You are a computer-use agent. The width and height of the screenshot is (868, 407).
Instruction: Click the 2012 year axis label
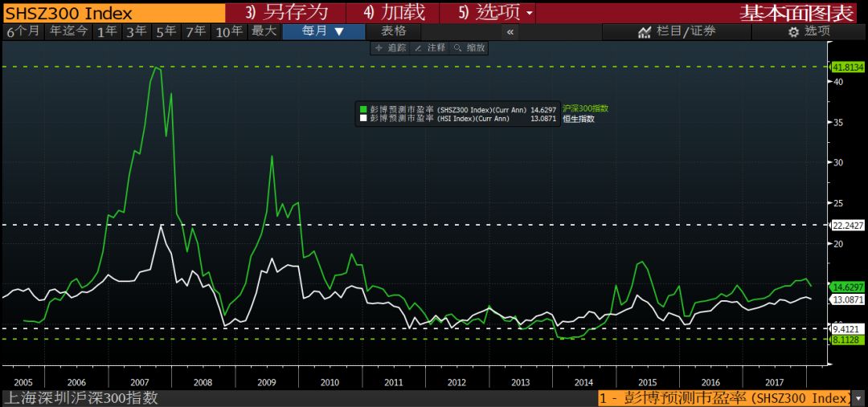tap(457, 382)
